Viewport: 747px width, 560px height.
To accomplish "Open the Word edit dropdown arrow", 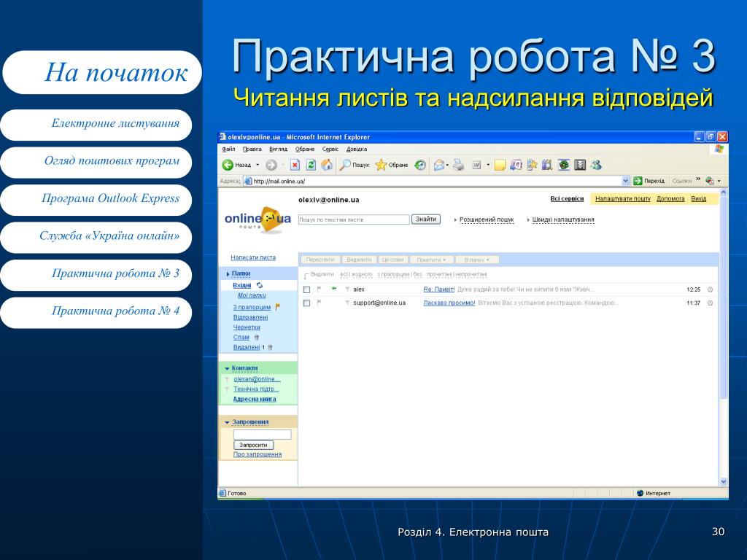I will 488,166.
